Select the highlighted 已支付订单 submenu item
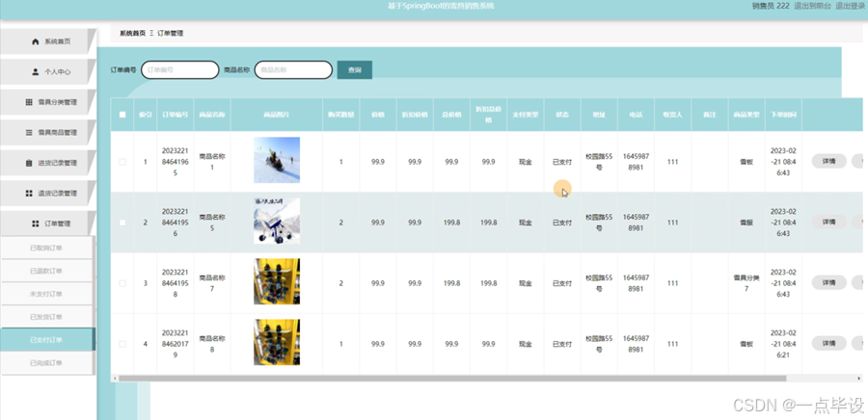Image resolution: width=868 pixels, height=420 pixels. pos(46,340)
